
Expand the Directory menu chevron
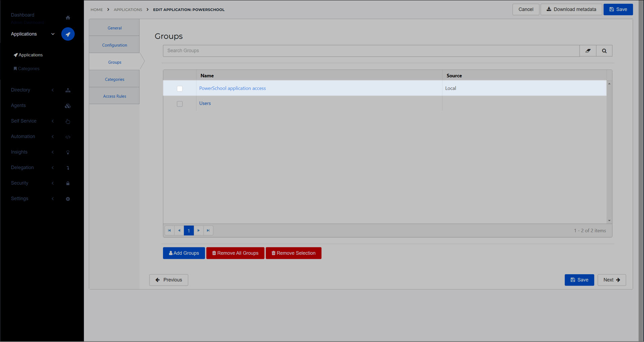53,90
